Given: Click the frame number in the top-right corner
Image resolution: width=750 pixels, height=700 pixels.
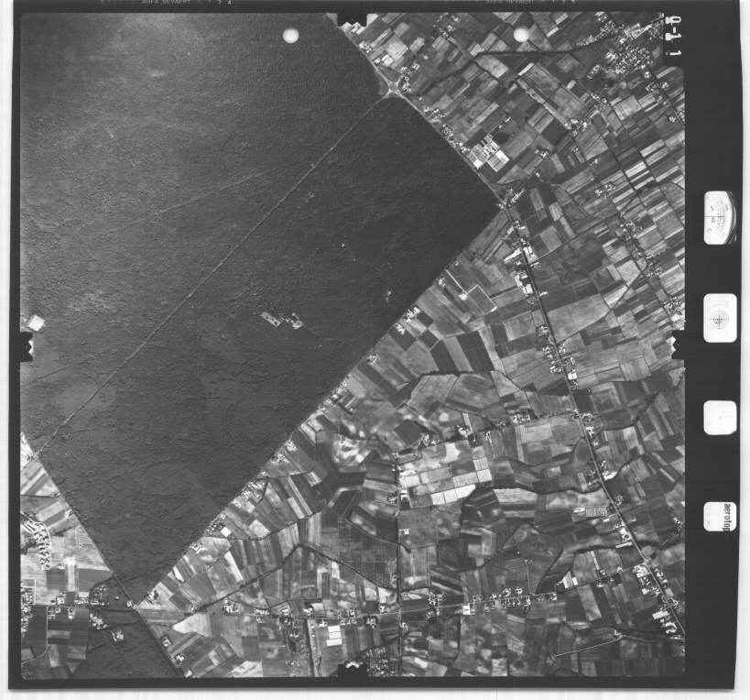Looking at the screenshot, I should (673, 40).
